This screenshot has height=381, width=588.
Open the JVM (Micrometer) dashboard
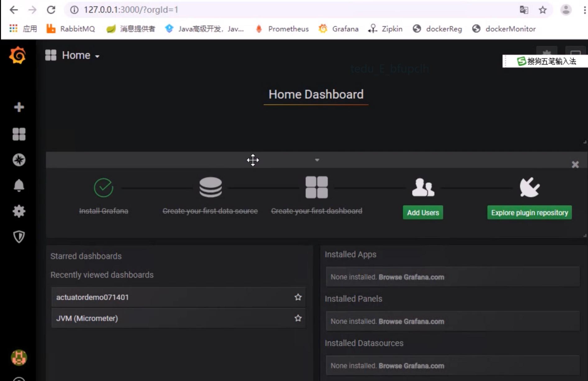(x=178, y=318)
